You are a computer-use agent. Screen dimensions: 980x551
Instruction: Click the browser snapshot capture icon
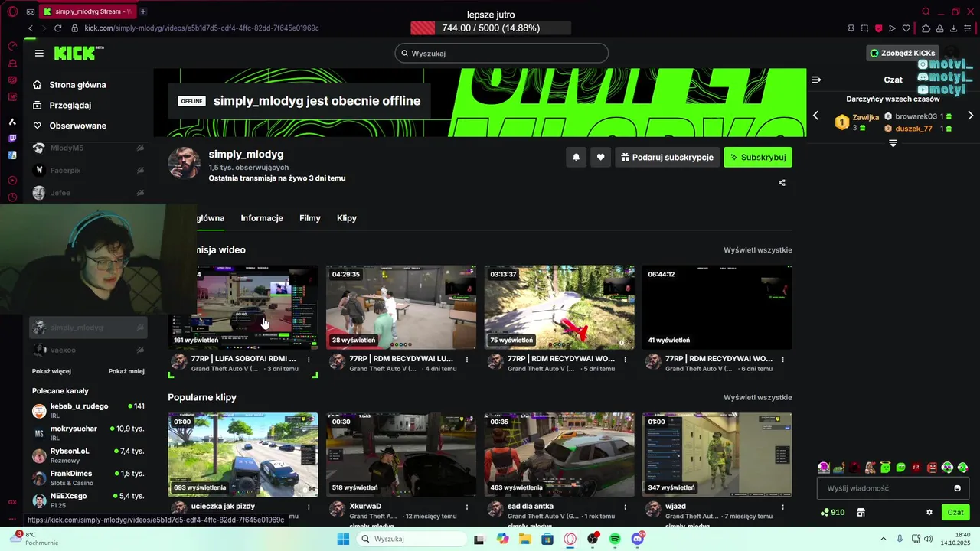pos(864,28)
